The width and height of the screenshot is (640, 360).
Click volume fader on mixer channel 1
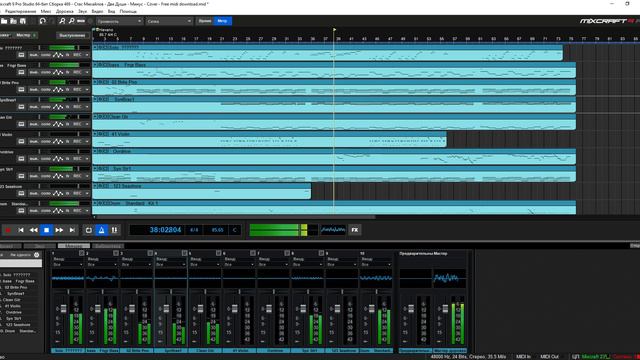[x=63, y=309]
